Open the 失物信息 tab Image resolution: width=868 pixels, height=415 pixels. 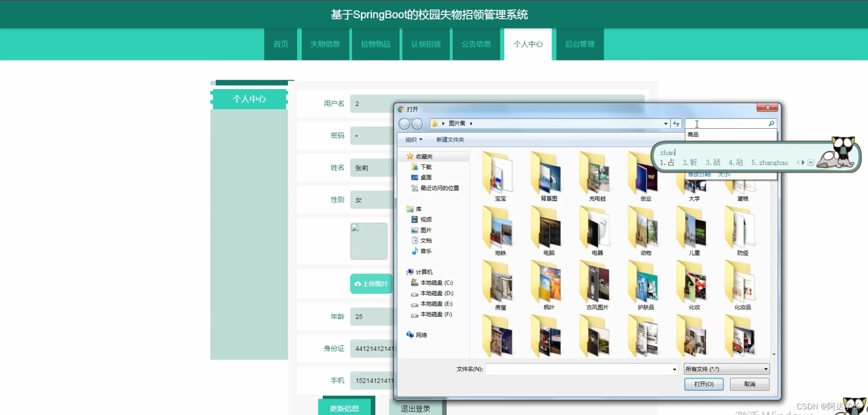click(x=325, y=44)
